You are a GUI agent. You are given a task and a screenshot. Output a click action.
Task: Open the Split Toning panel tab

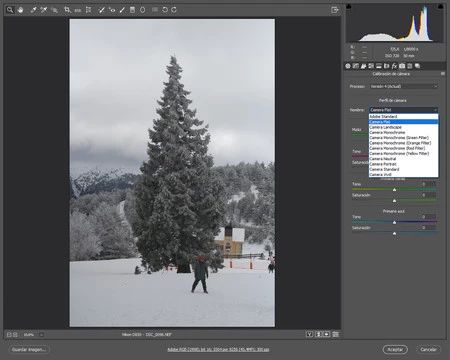[x=379, y=66]
